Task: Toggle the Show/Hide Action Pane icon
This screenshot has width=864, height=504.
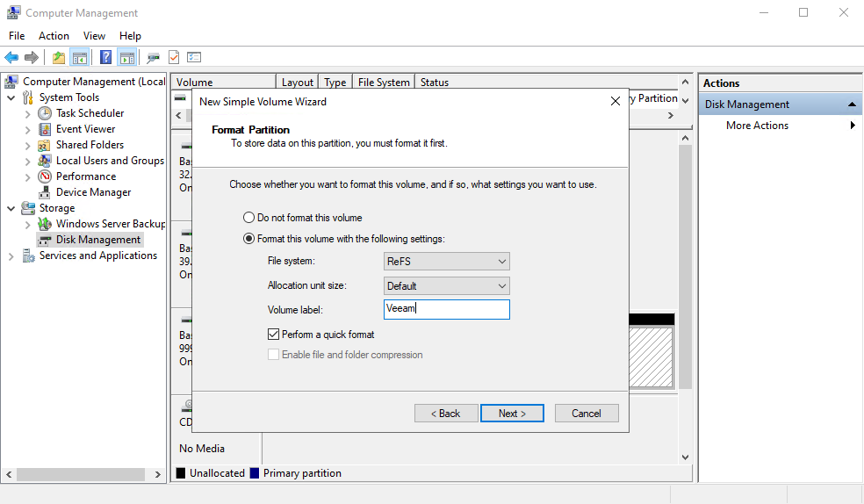Action: click(127, 57)
